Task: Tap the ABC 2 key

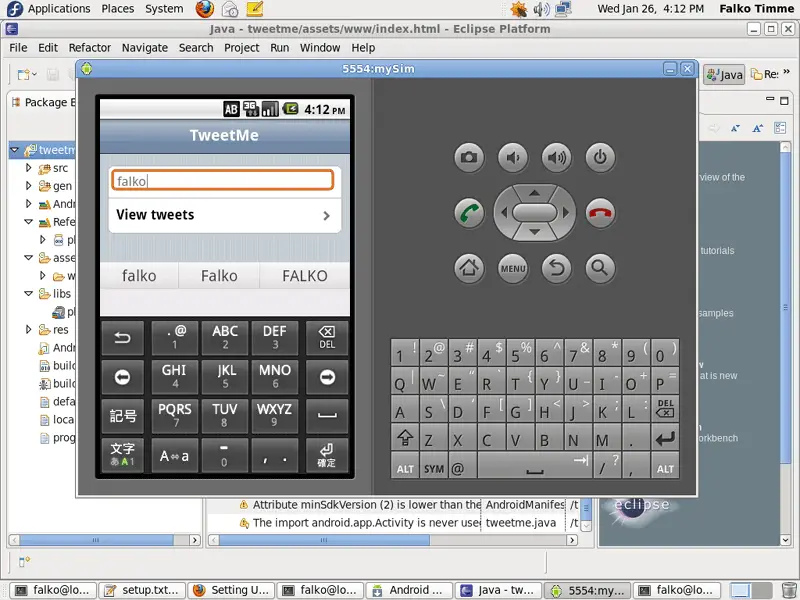Action: click(225, 338)
